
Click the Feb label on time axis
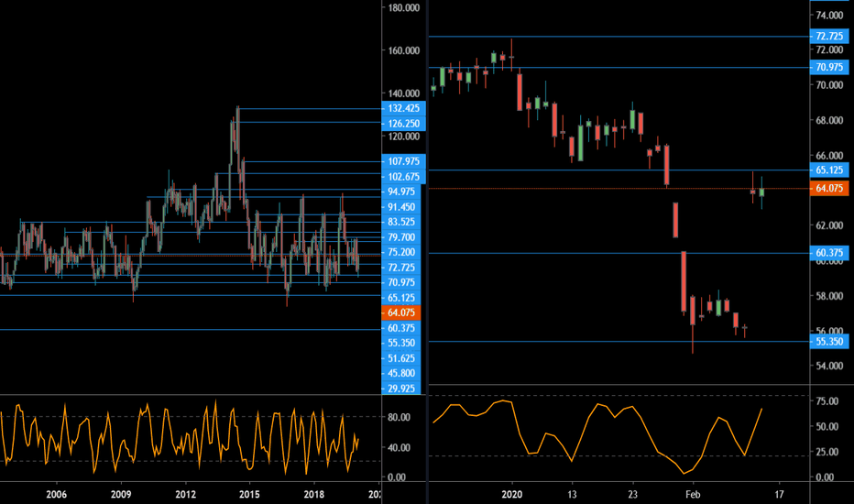click(x=692, y=495)
